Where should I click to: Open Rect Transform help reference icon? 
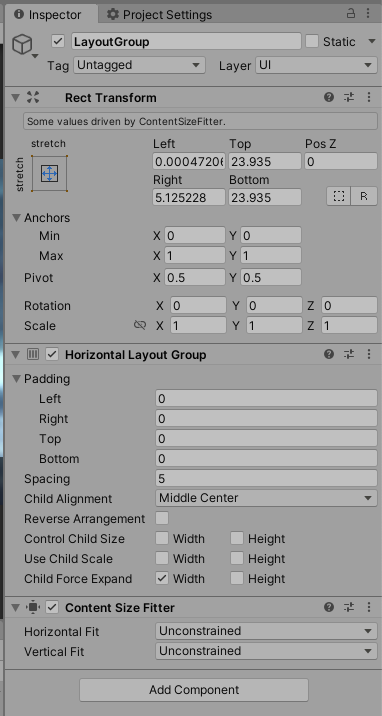(329, 97)
